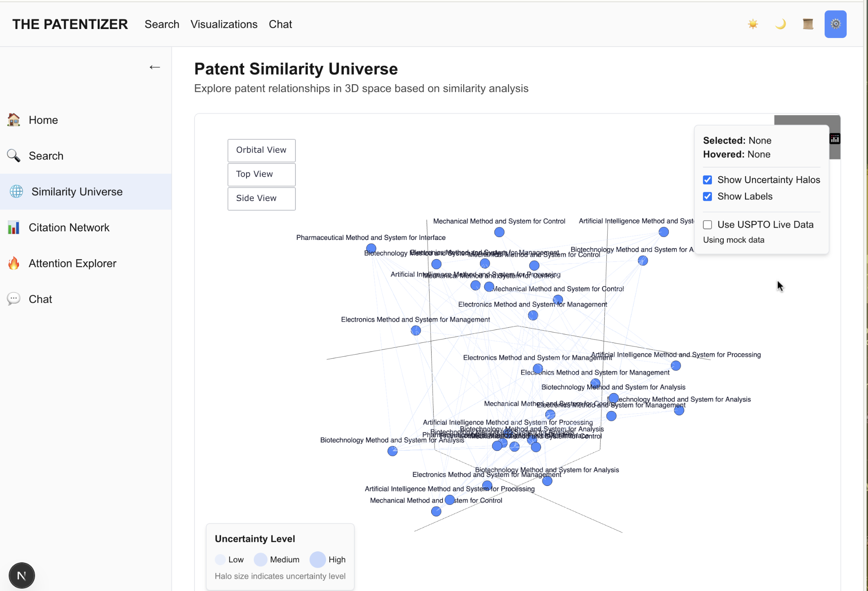Switch to Top View
Screen dimensions: 868x591
[262, 174]
